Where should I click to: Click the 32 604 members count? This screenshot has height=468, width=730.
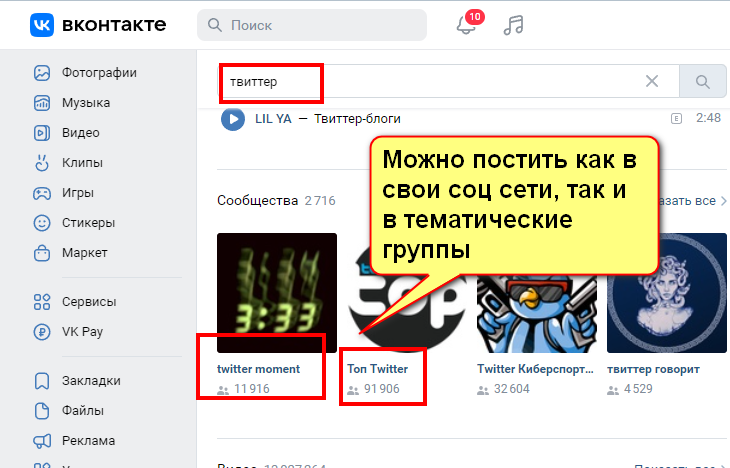coord(512,389)
